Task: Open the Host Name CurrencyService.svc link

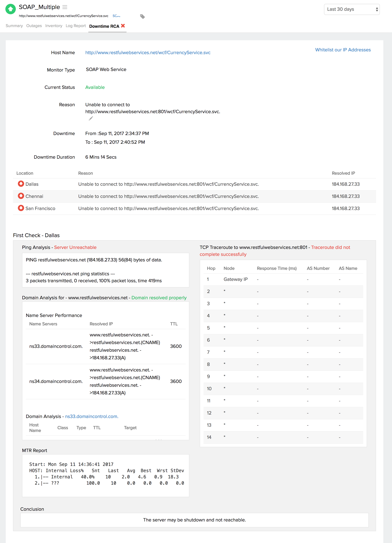Action: coord(148,53)
